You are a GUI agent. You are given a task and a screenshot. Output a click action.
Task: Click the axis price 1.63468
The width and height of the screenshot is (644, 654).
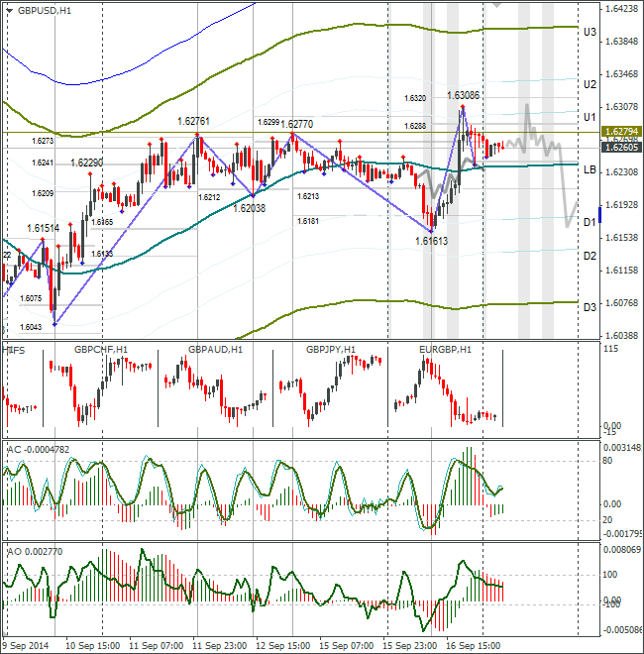tap(621, 74)
